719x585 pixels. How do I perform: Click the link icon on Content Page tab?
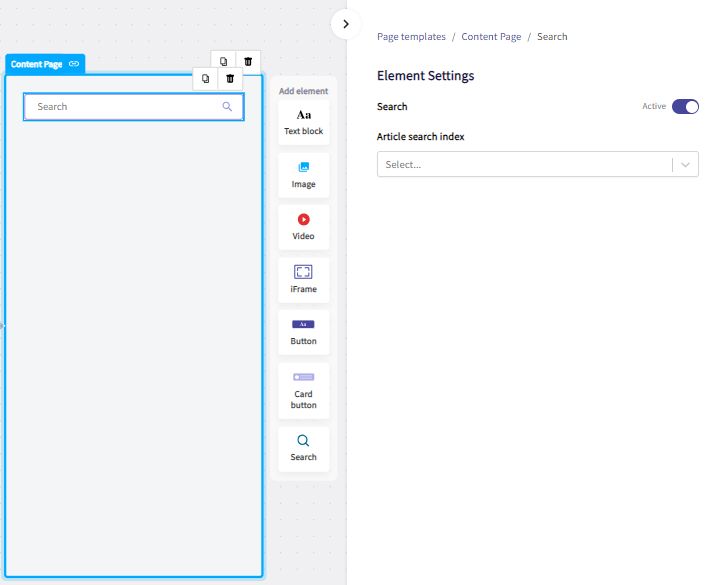(x=74, y=64)
